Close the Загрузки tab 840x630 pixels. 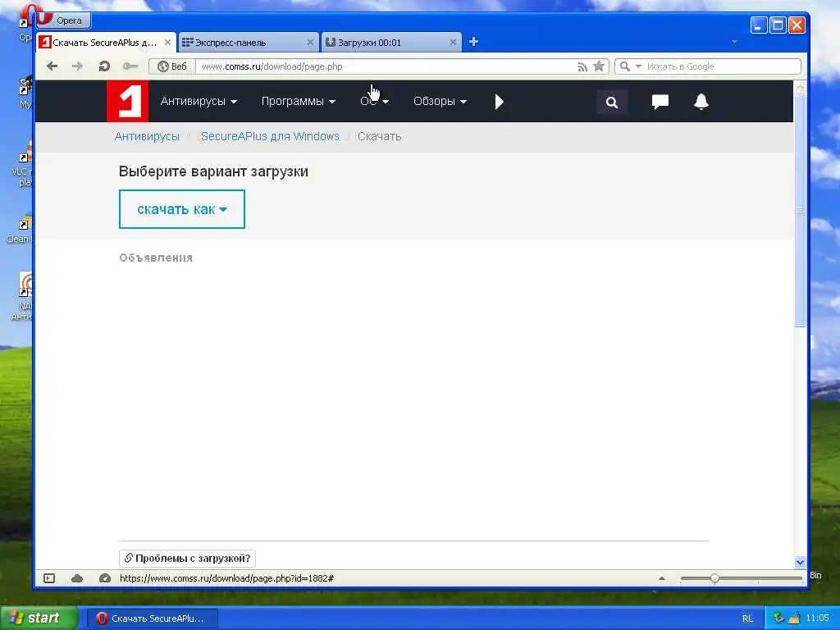coord(453,42)
